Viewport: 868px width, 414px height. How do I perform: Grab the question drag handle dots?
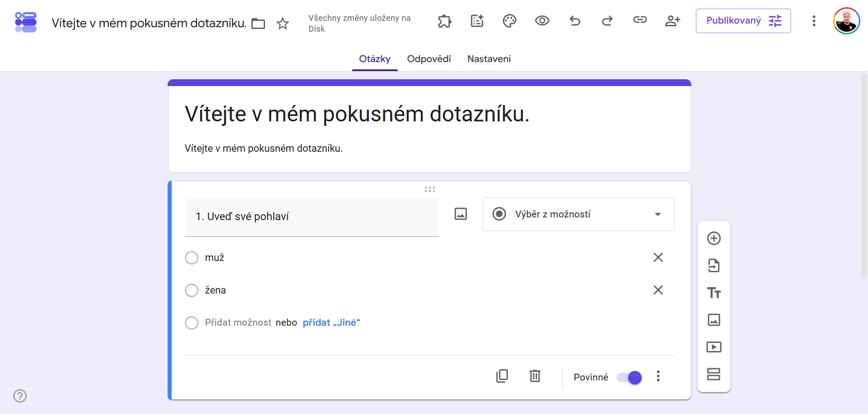point(429,189)
